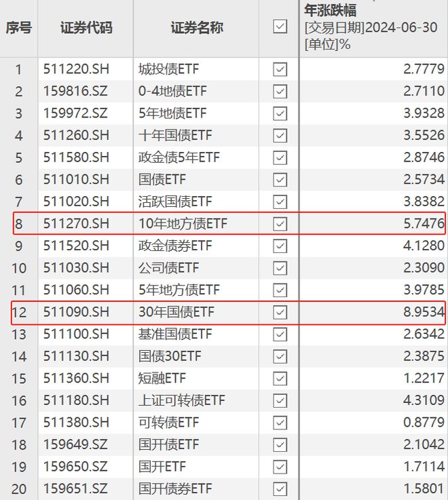Select the value 5.7476
The height and width of the screenshot is (500, 448).
[424, 223]
